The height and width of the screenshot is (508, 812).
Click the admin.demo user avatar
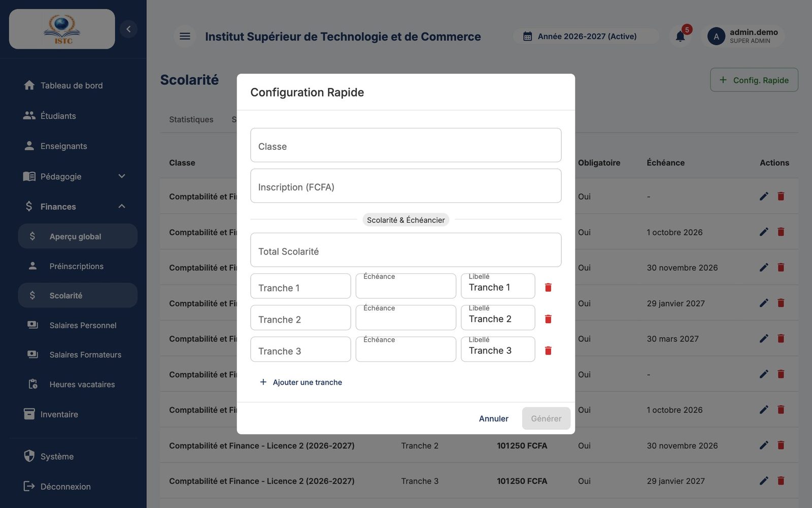[716, 36]
